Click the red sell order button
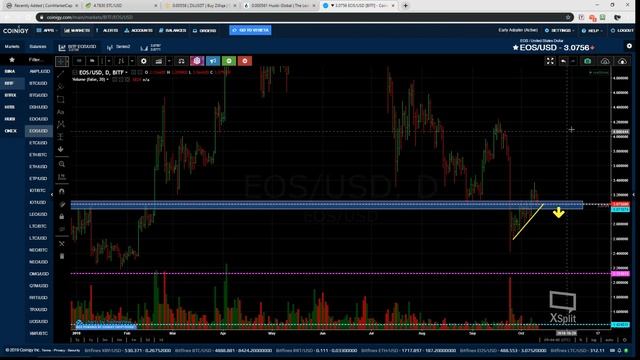Image resolution: width=640 pixels, height=360 pixels. pyautogui.click(x=244, y=61)
